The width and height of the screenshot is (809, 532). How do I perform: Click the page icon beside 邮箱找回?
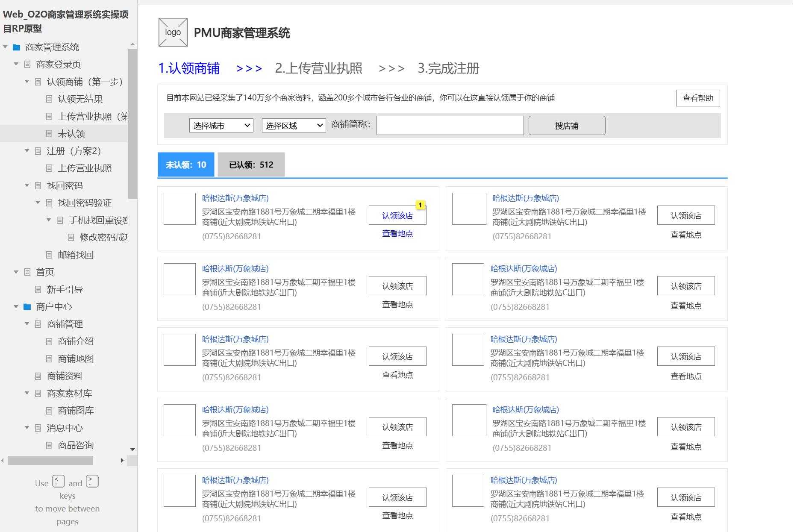pyautogui.click(x=50, y=255)
